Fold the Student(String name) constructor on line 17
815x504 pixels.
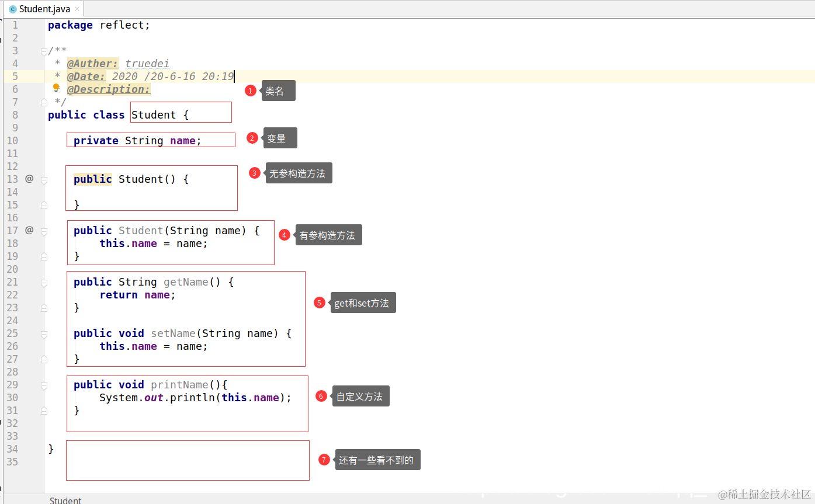tap(44, 231)
